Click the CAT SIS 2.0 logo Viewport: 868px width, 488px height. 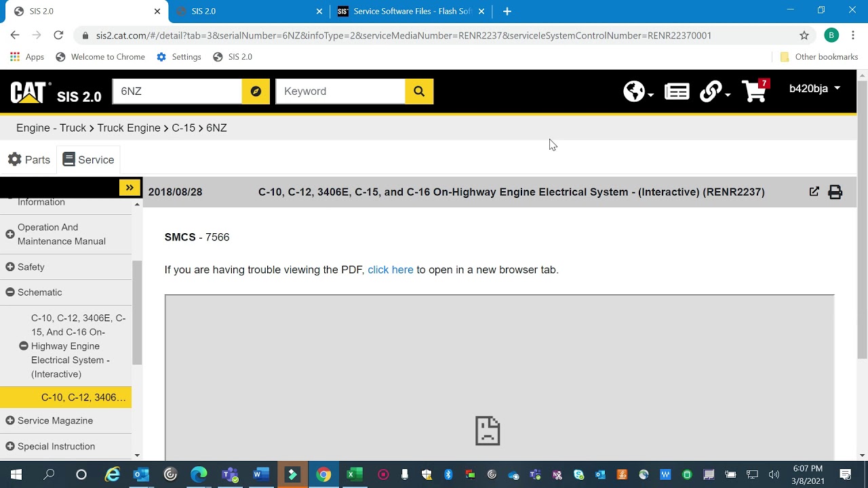point(56,92)
